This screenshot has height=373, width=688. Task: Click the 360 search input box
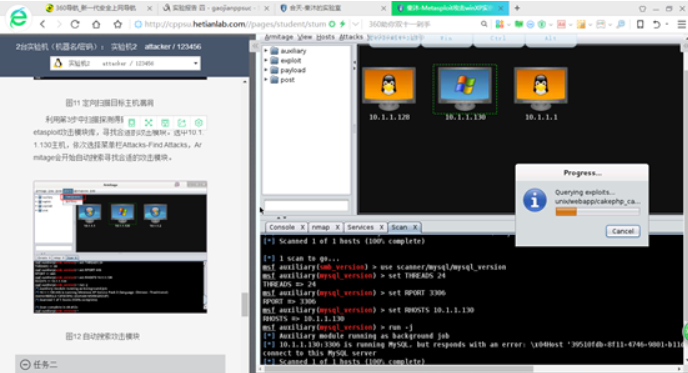point(421,24)
